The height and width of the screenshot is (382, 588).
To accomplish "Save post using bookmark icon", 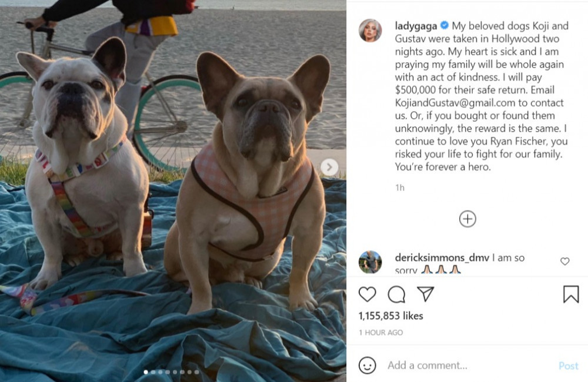I will pos(571,294).
